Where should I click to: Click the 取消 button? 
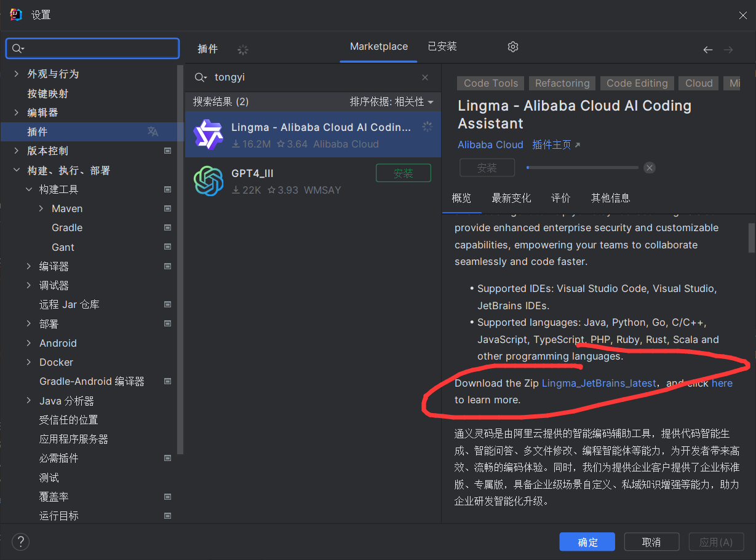(651, 542)
